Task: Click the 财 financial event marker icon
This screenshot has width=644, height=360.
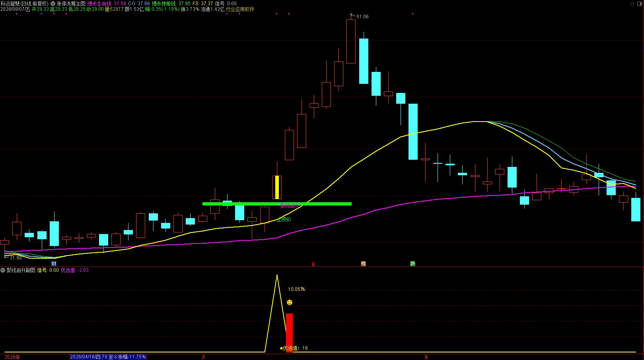Action: click(x=54, y=264)
